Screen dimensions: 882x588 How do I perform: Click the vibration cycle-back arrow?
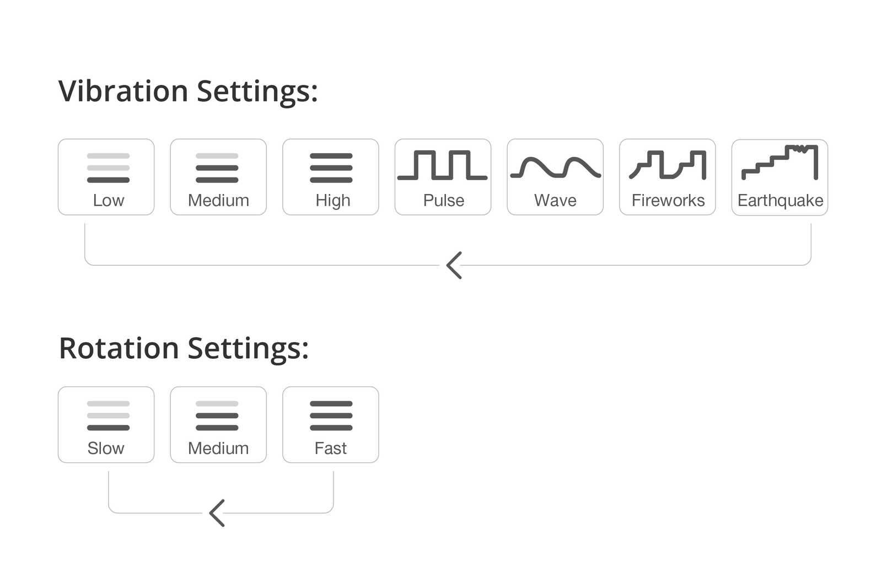click(454, 266)
